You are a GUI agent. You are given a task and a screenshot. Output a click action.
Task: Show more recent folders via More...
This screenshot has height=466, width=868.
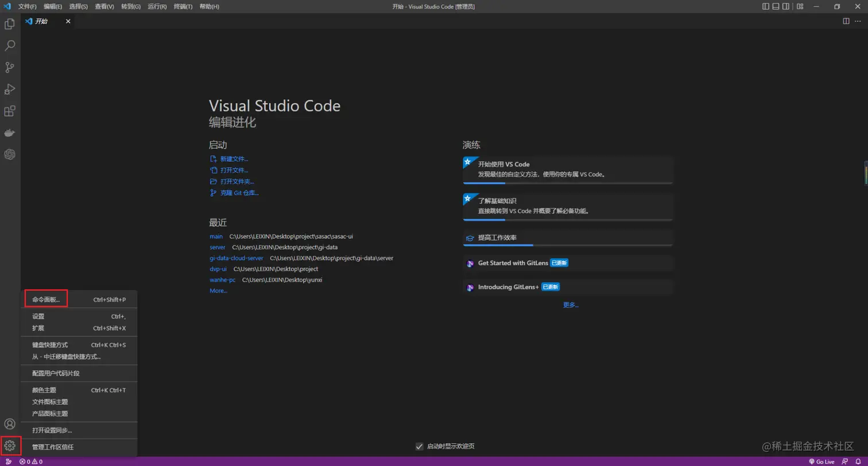pos(218,291)
